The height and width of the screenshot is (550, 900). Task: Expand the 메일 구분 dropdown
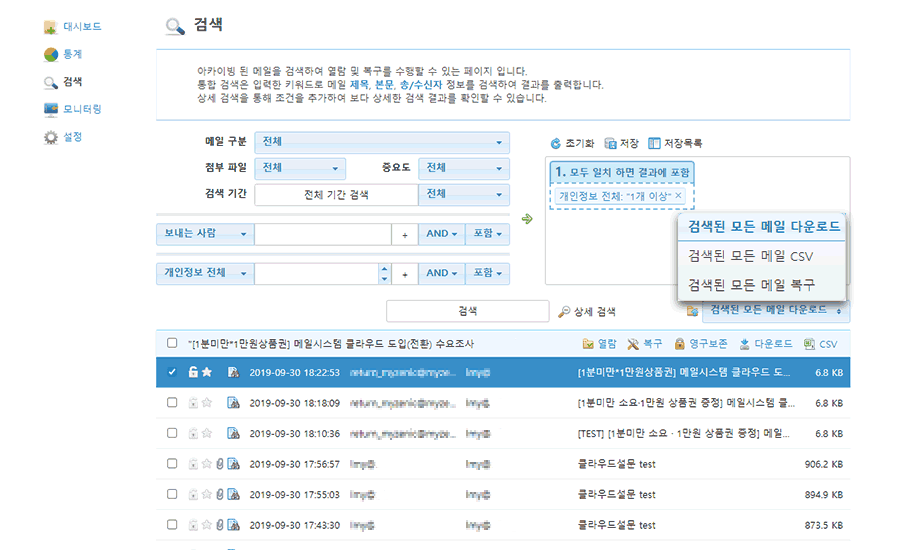click(x=381, y=143)
